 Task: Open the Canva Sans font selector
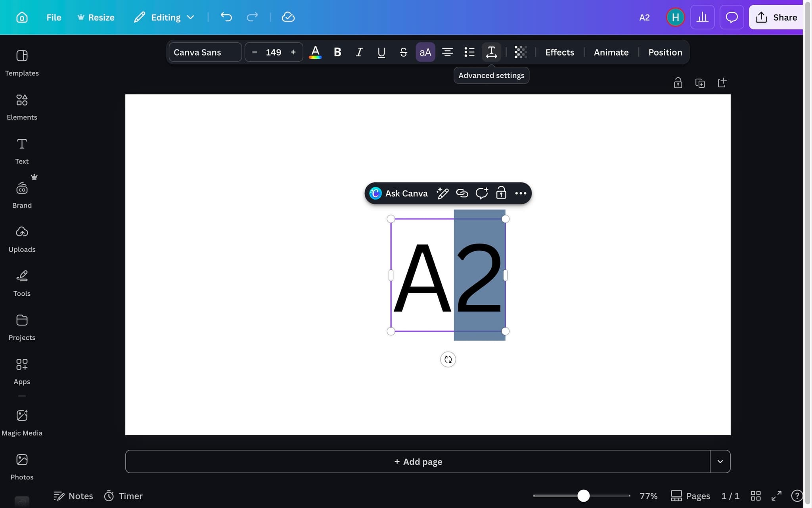tap(205, 52)
